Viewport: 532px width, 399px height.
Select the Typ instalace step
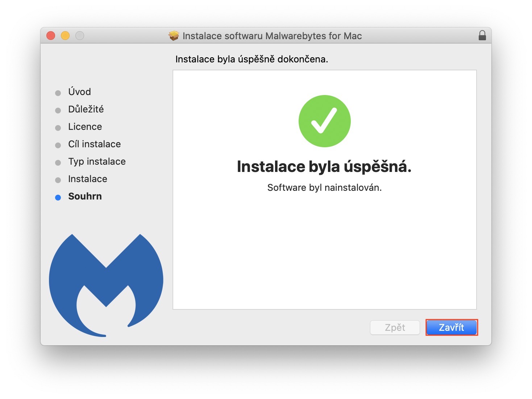97,161
